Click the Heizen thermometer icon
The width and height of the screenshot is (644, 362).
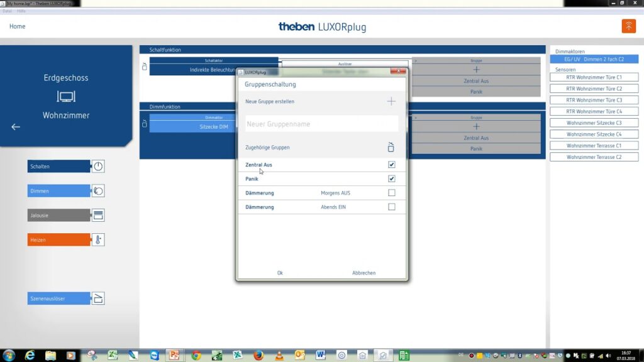click(x=97, y=239)
